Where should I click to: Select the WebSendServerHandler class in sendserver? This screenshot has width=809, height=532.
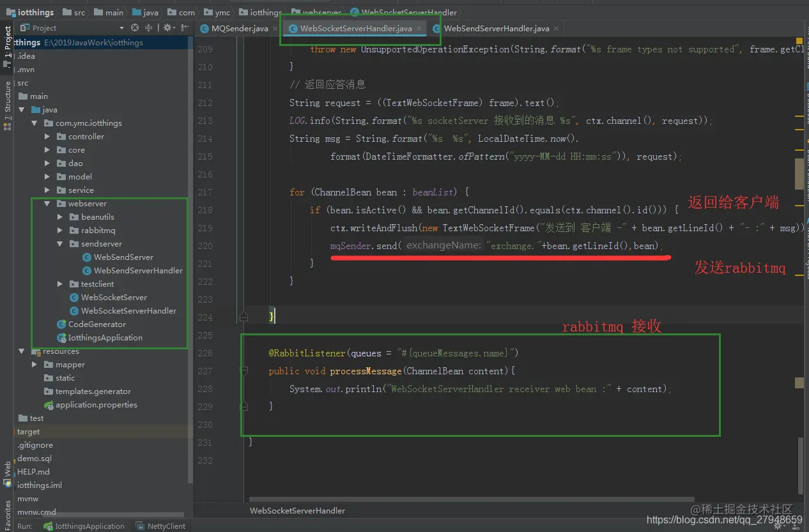point(138,271)
